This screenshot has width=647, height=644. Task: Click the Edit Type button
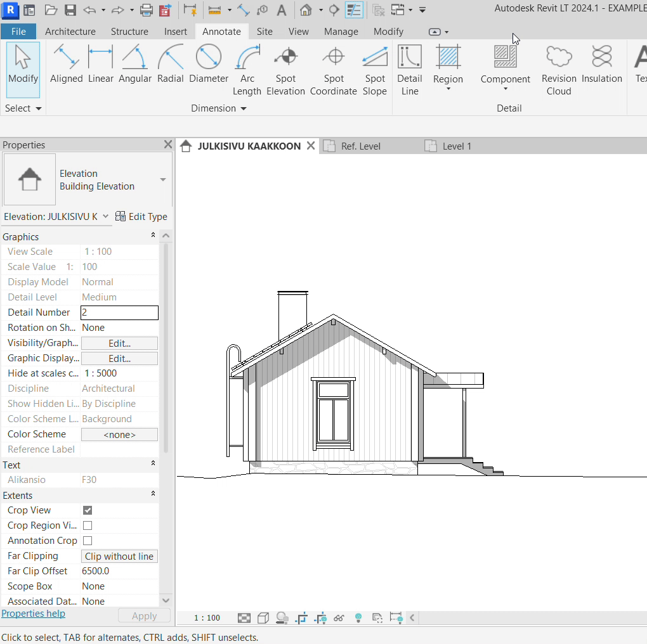(x=141, y=217)
